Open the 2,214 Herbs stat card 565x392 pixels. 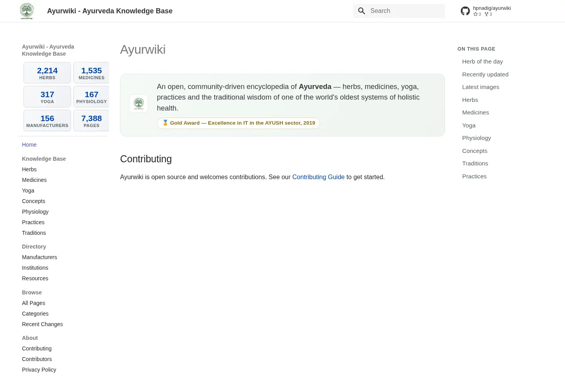tap(47, 73)
